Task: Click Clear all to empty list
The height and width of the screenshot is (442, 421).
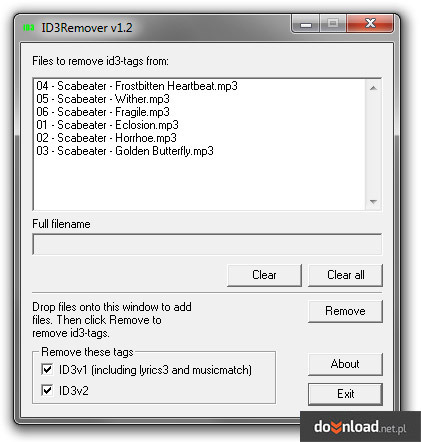Action: 345,275
